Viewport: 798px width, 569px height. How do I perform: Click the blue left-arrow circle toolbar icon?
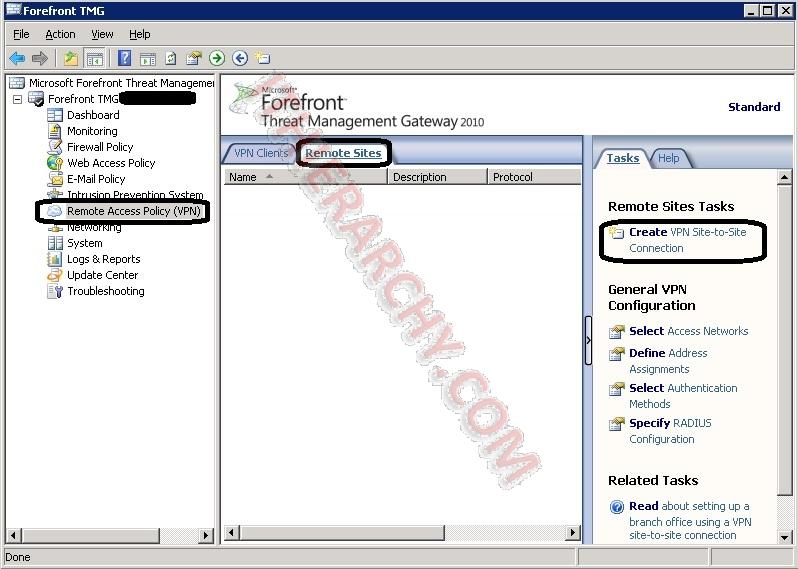240,58
